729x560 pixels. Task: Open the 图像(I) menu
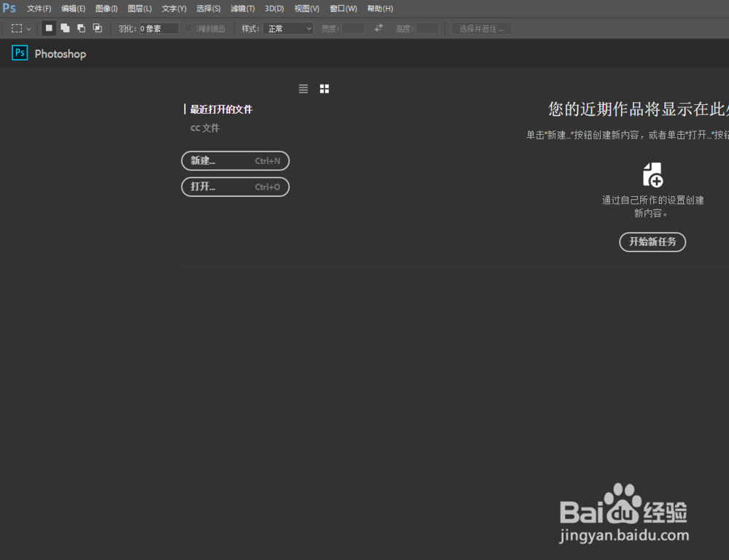[106, 8]
